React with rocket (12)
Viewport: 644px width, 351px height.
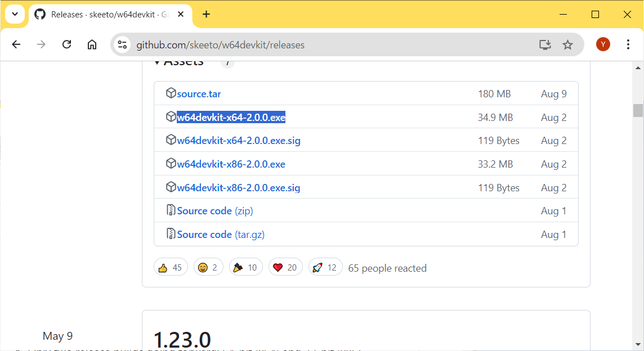click(x=325, y=267)
